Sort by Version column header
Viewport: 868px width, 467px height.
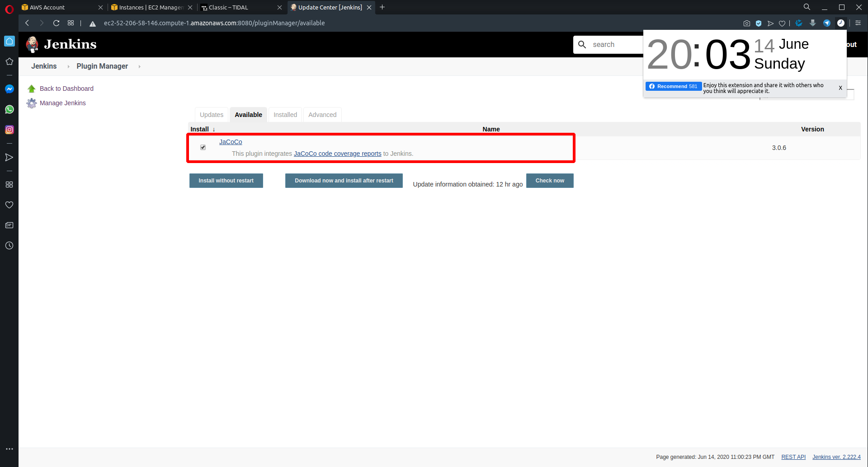click(x=812, y=129)
